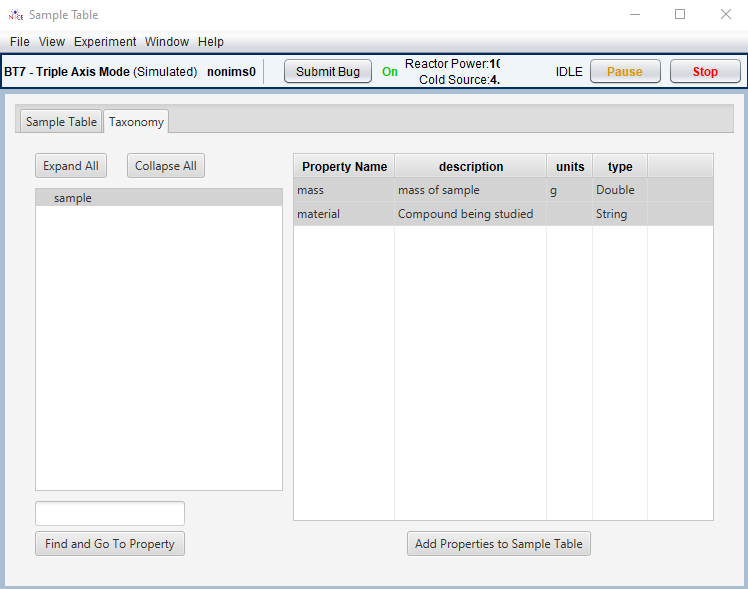Open the File menu
Screen dimensions: 748x589
click(19, 42)
